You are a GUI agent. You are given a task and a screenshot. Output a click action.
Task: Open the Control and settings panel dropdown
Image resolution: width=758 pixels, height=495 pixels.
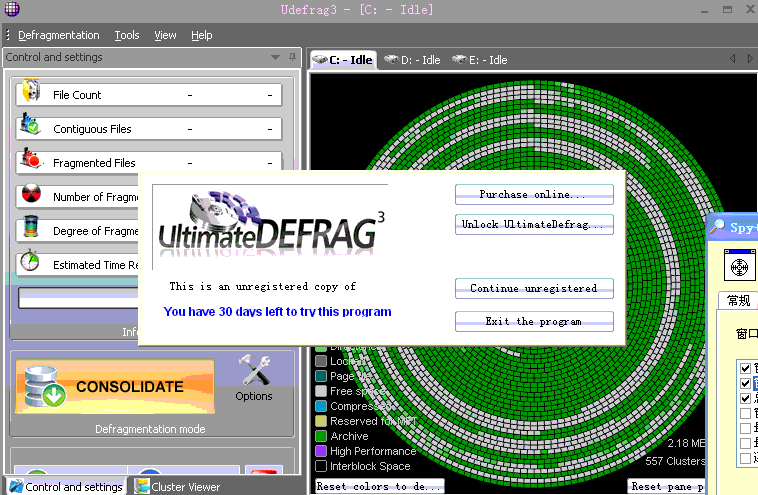tap(276, 57)
